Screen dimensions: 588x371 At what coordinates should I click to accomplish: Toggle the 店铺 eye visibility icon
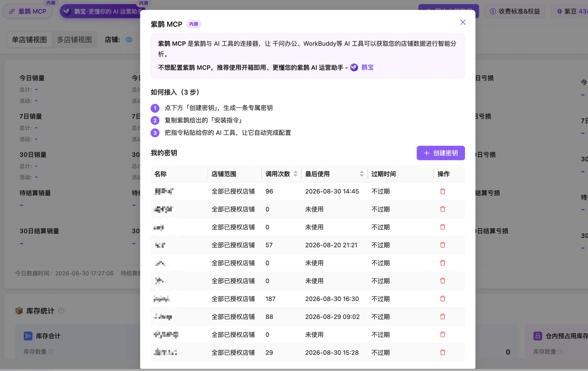point(129,40)
